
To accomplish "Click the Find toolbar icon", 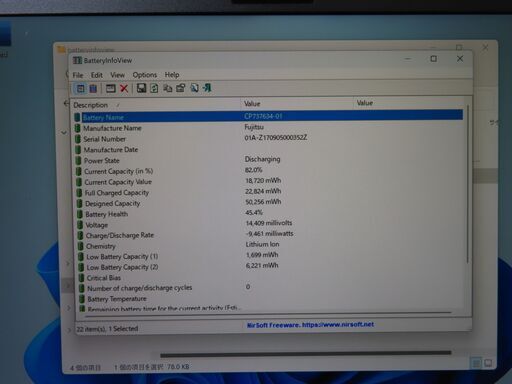I will [194, 88].
